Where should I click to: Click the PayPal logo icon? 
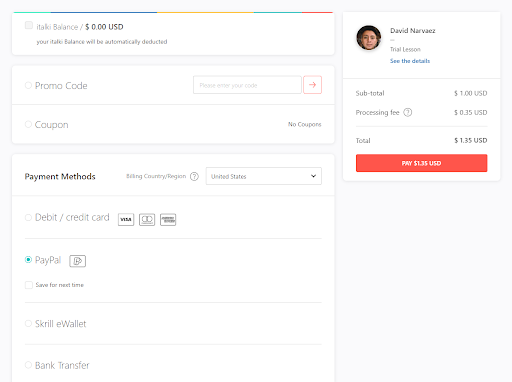[78, 261]
